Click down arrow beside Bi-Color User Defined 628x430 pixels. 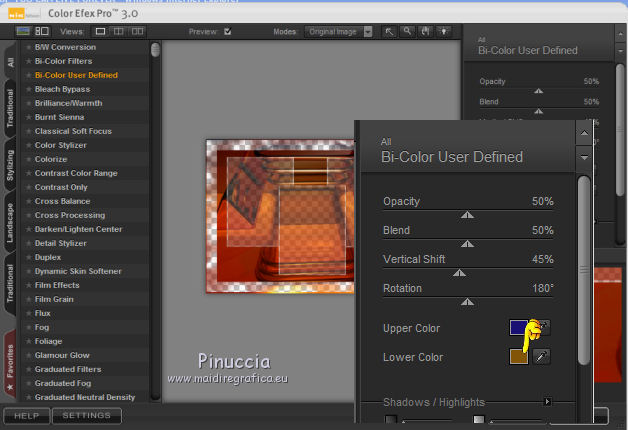(584, 158)
